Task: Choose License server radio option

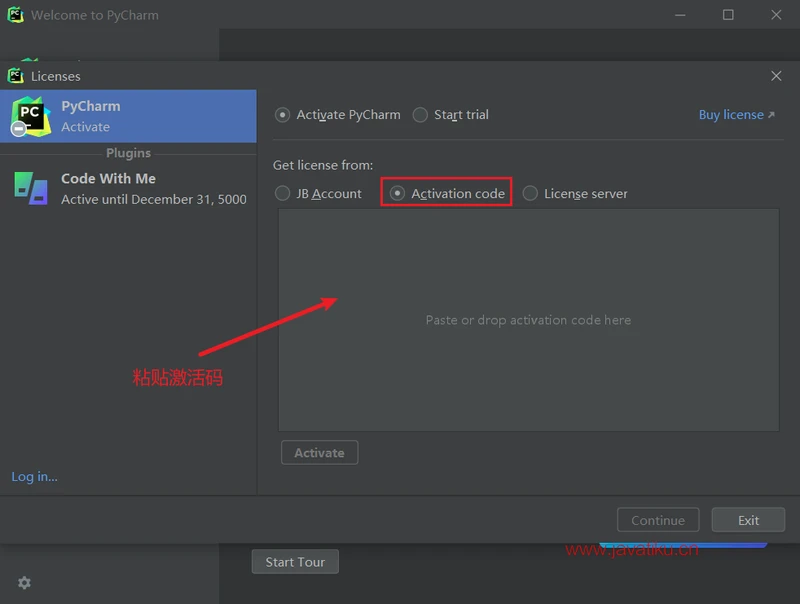Action: 530,193
